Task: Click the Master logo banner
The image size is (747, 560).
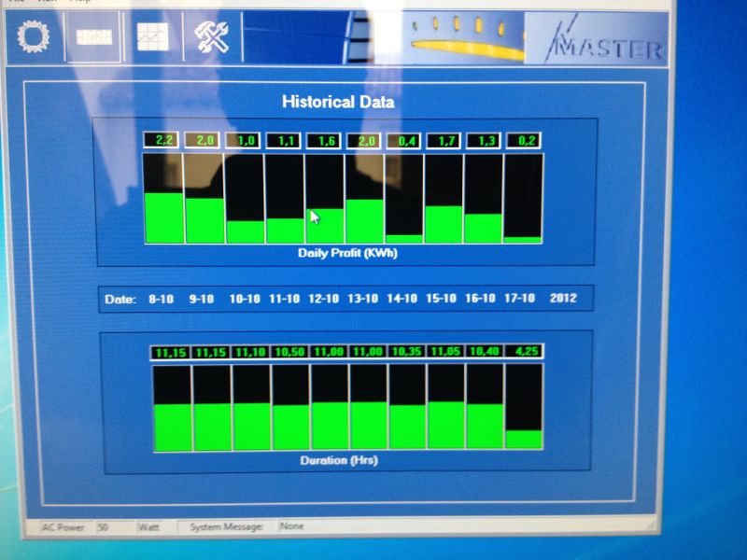Action: click(x=596, y=39)
